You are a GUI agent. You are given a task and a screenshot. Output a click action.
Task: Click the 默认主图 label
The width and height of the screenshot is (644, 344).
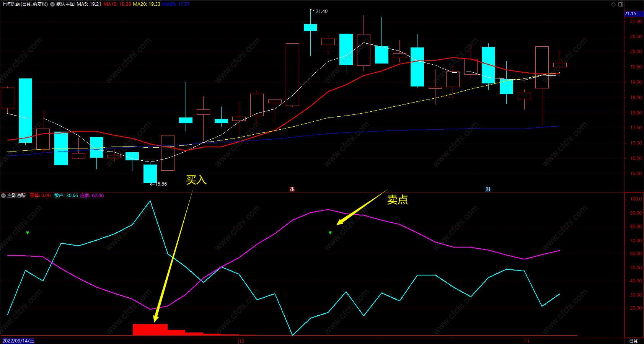pos(65,4)
